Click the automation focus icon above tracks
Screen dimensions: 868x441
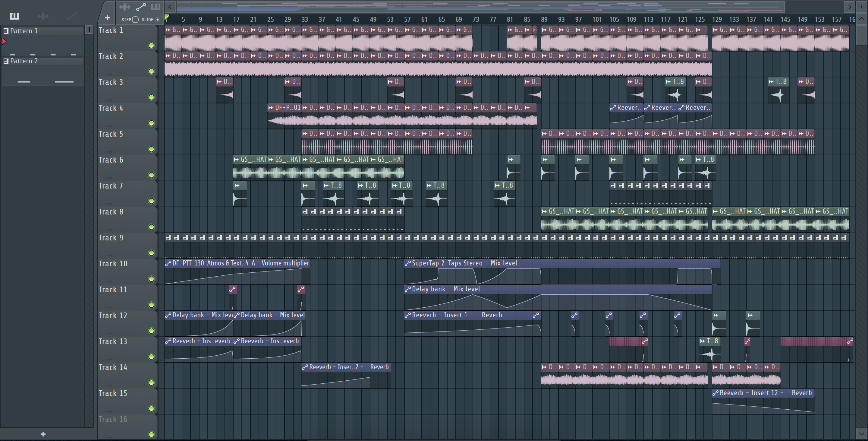point(141,7)
